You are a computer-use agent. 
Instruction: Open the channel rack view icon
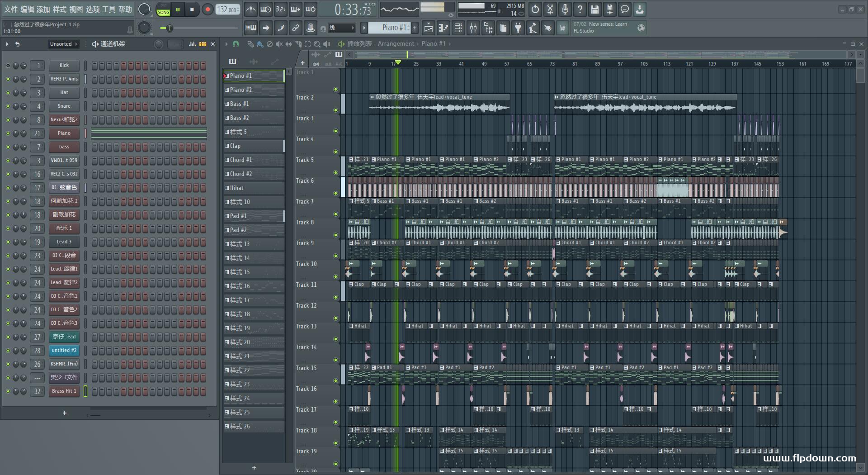point(458,28)
